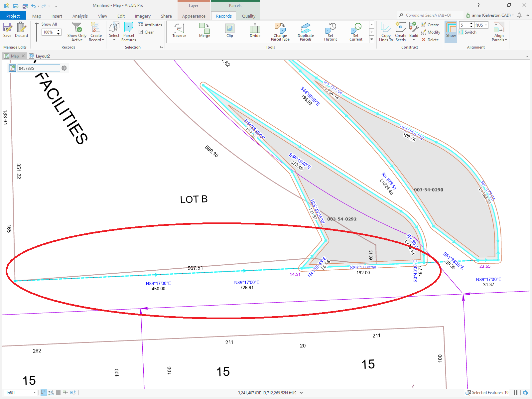Viewport: 532px width, 399px height.
Task: Move up one row in Tools gallery
Action: pos(372,25)
